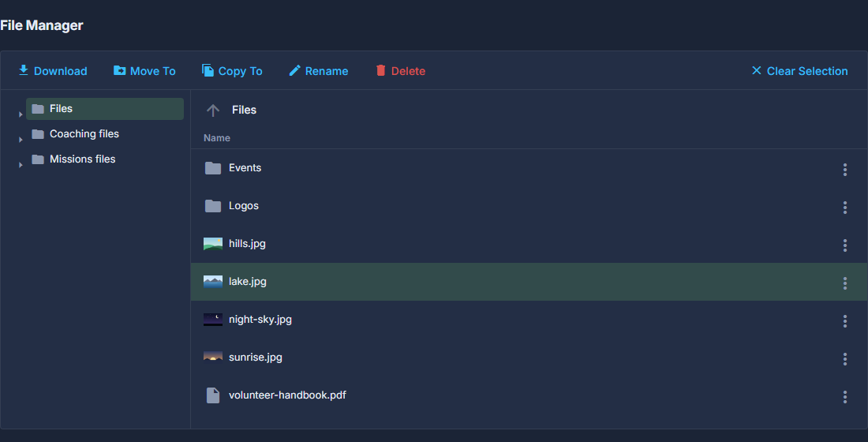
Task: Click the Download toolbar button
Action: 53,71
